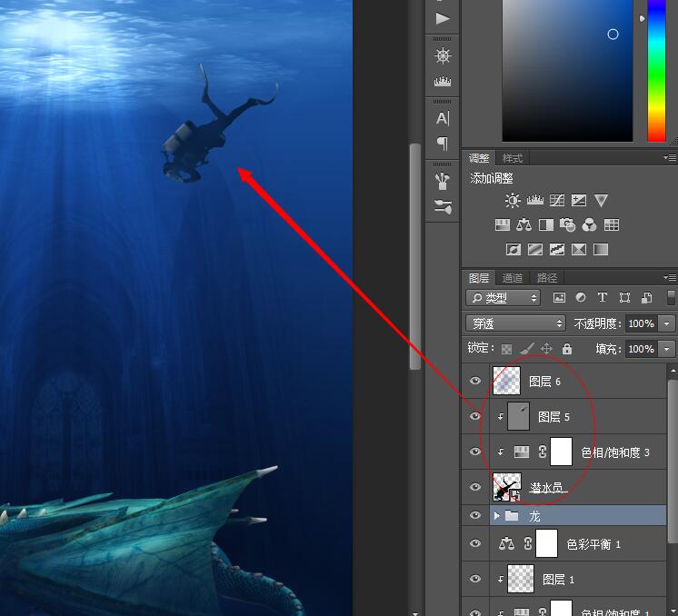Viewport: 678px width, 616px height.
Task: Open the Histogram panel icon
Action: point(443,81)
